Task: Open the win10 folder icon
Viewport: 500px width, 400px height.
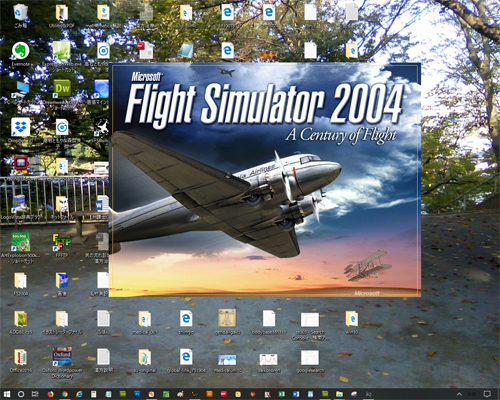Action: point(352,319)
